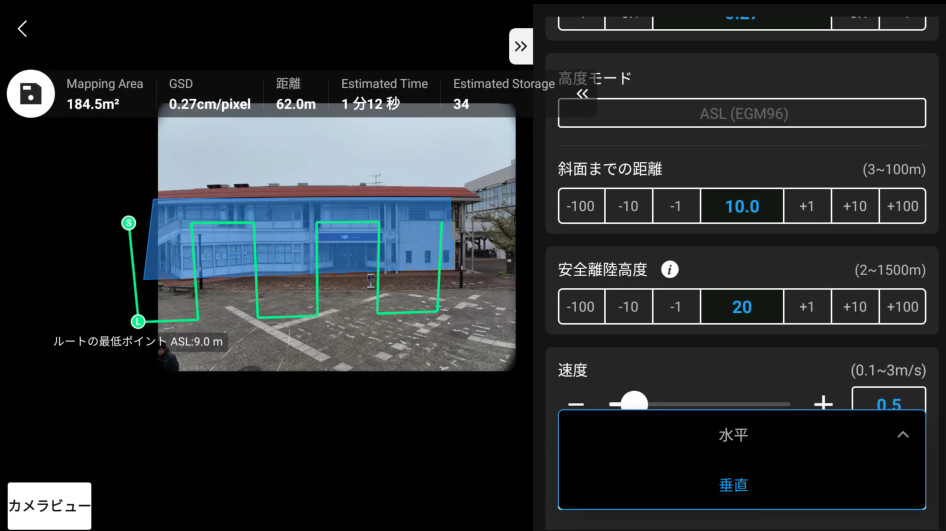Decrease 安全離陸高度 by 10
Screen dimensions: 946x531
coord(629,307)
